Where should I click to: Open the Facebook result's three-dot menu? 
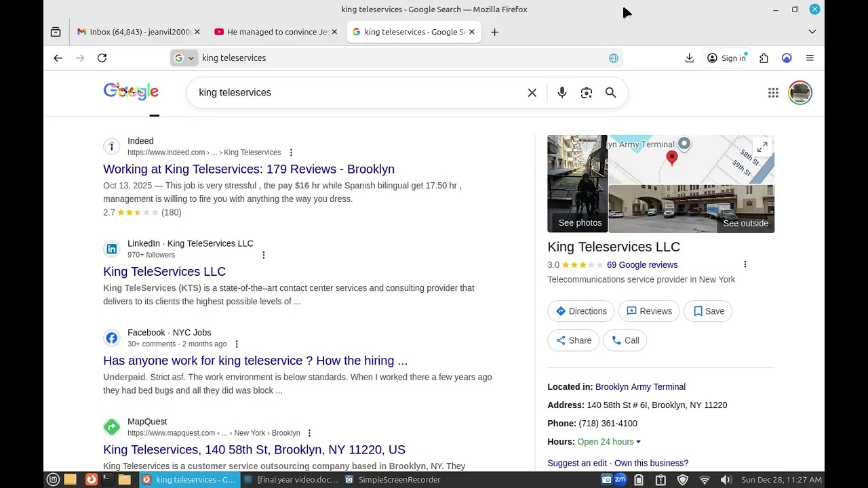pyautogui.click(x=237, y=344)
